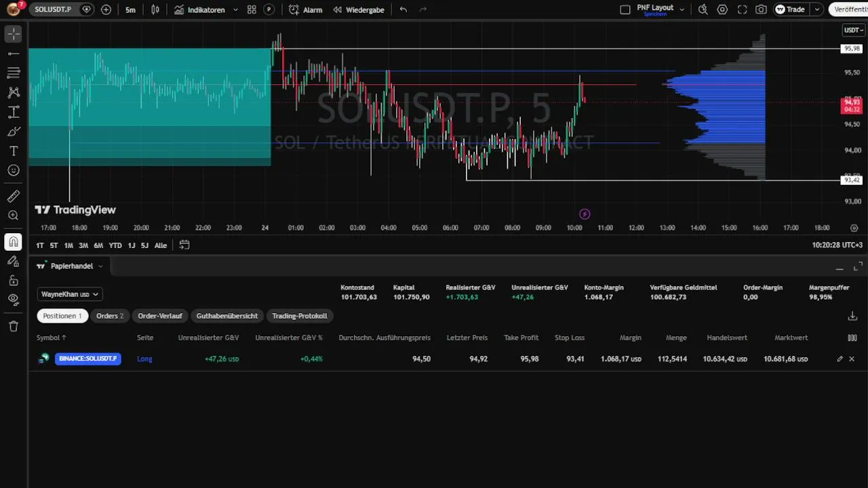Image resolution: width=868 pixels, height=488 pixels.
Task: Select the ruler measure tool
Action: coord(14,197)
